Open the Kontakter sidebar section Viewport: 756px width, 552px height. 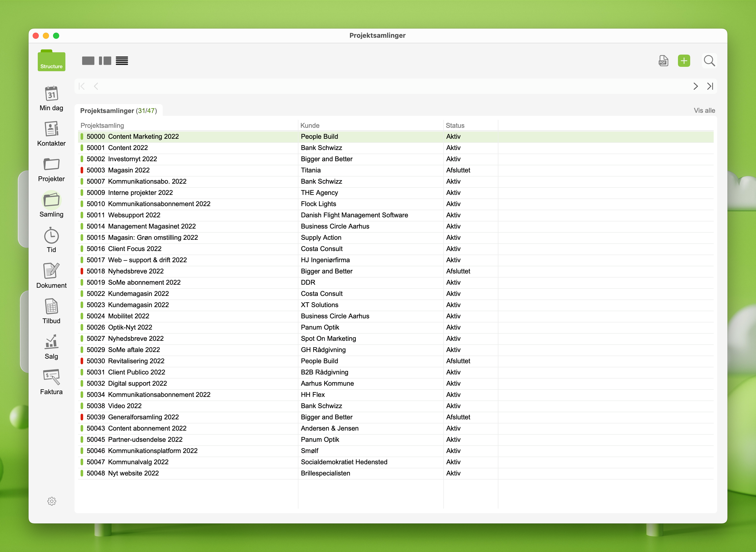coord(51,129)
